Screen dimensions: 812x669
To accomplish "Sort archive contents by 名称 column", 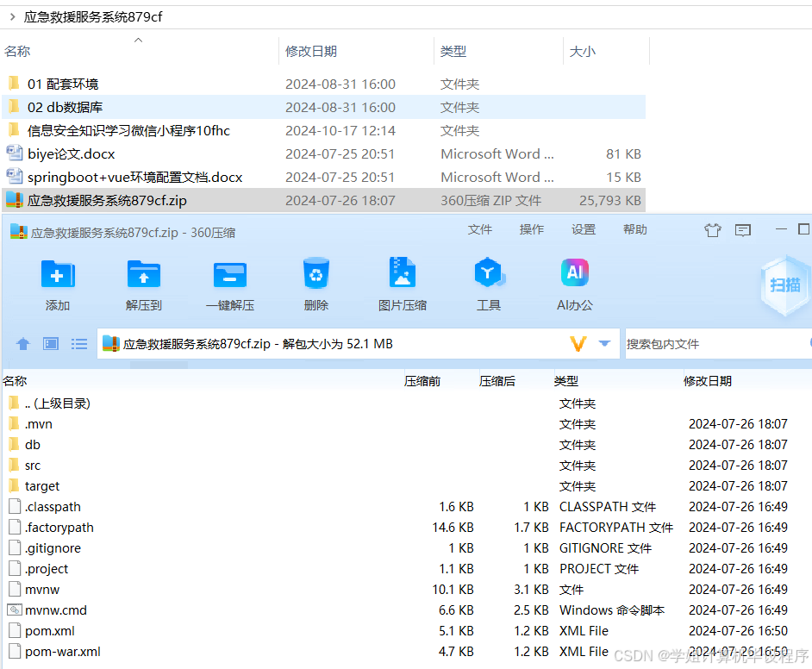I will point(23,380).
